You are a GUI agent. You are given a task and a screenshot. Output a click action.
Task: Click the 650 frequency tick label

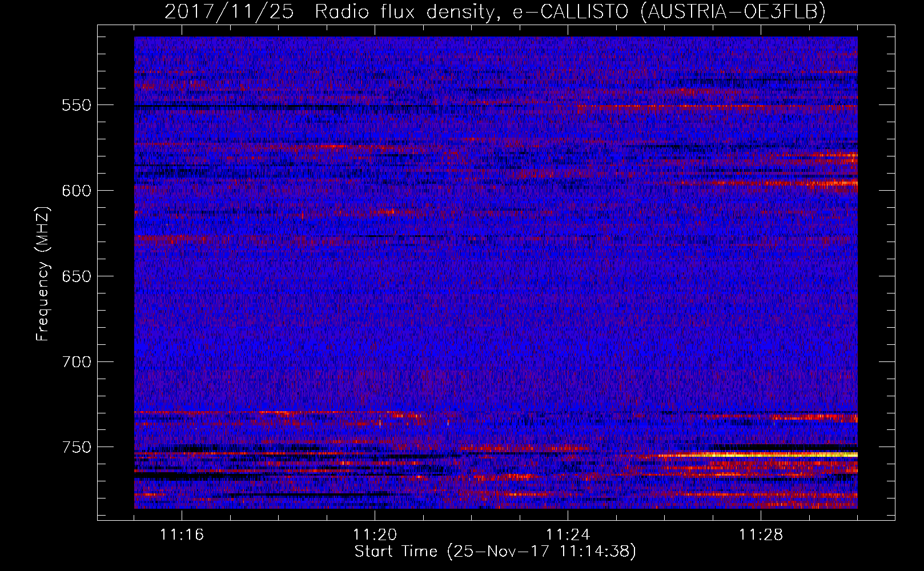(x=77, y=276)
